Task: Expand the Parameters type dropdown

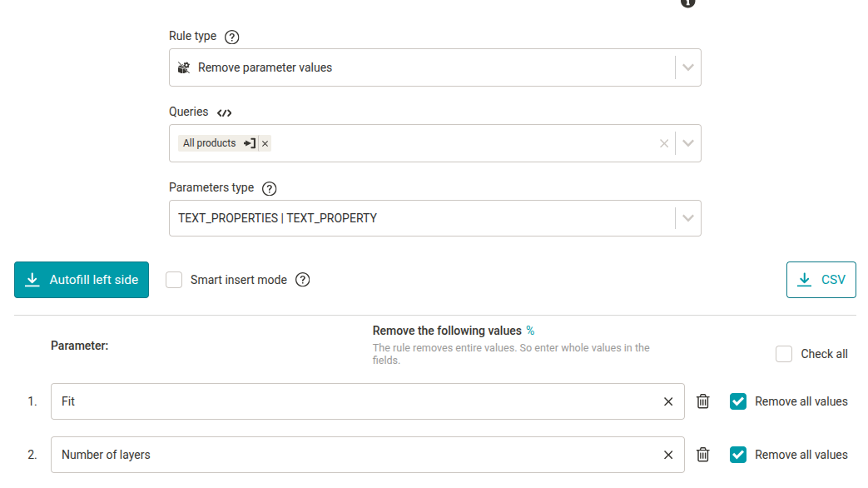Action: (x=688, y=218)
